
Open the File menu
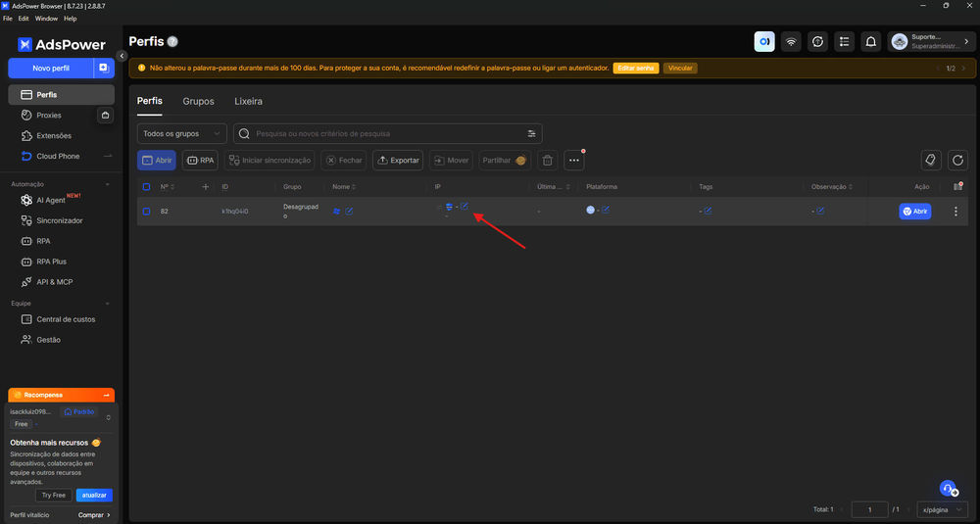8,19
